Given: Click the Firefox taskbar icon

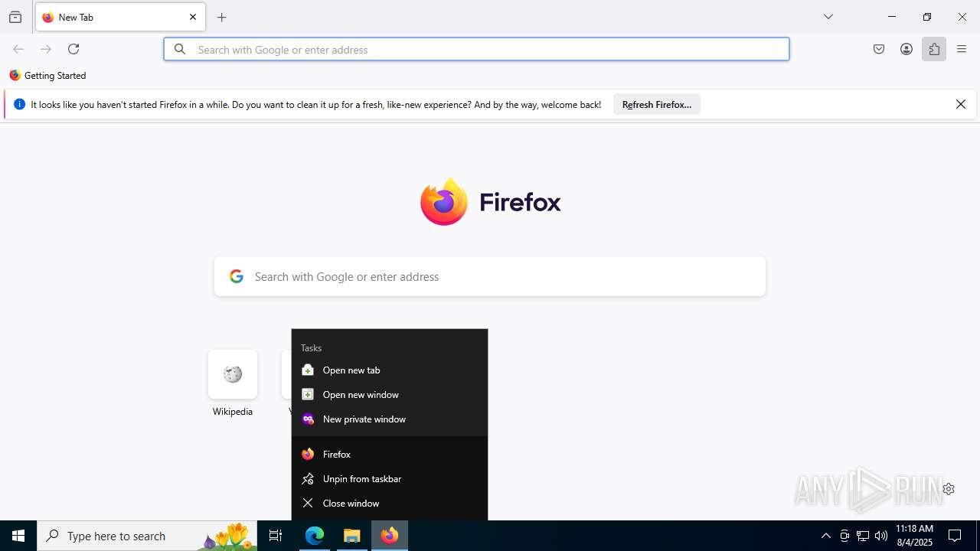Looking at the screenshot, I should [390, 536].
